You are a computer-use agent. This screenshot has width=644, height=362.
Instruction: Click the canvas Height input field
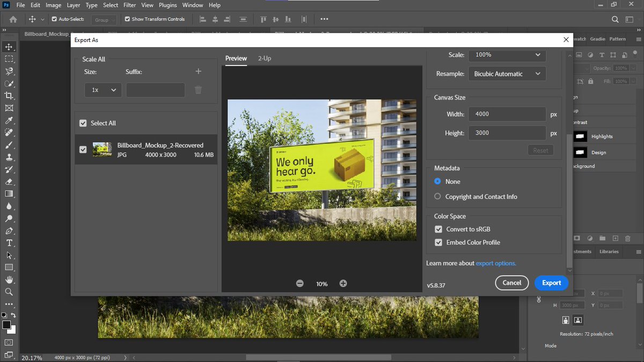pos(507,132)
